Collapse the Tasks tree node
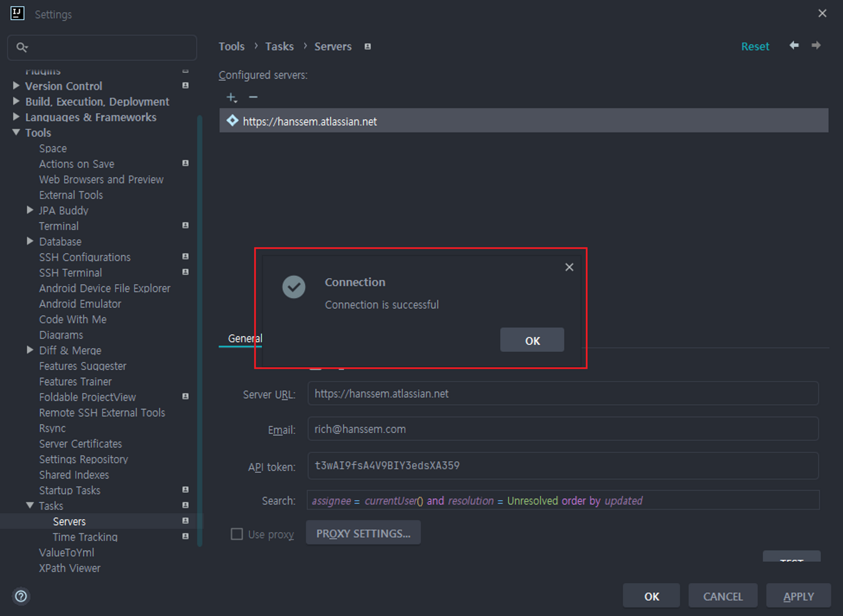Viewport: 843px width, 616px height. [30, 505]
